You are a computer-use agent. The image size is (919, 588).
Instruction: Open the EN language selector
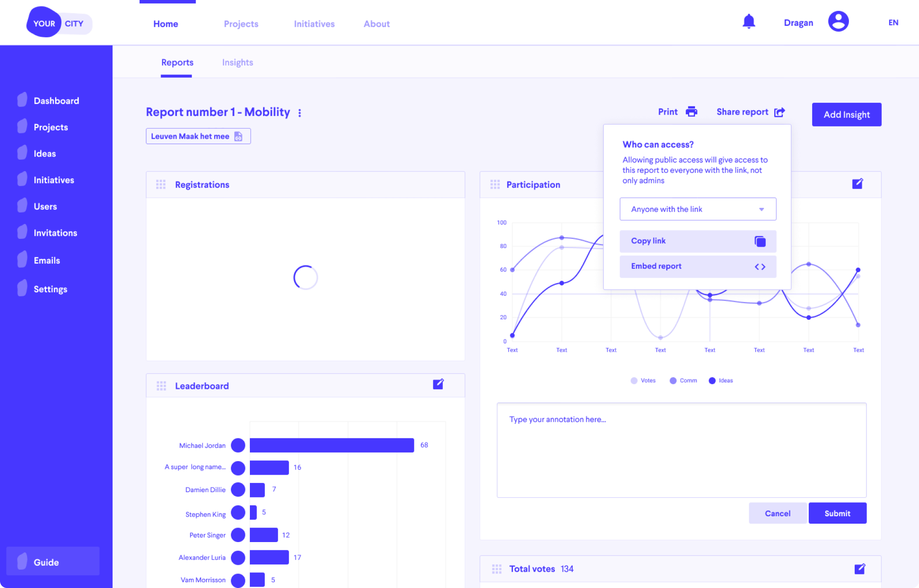(893, 22)
